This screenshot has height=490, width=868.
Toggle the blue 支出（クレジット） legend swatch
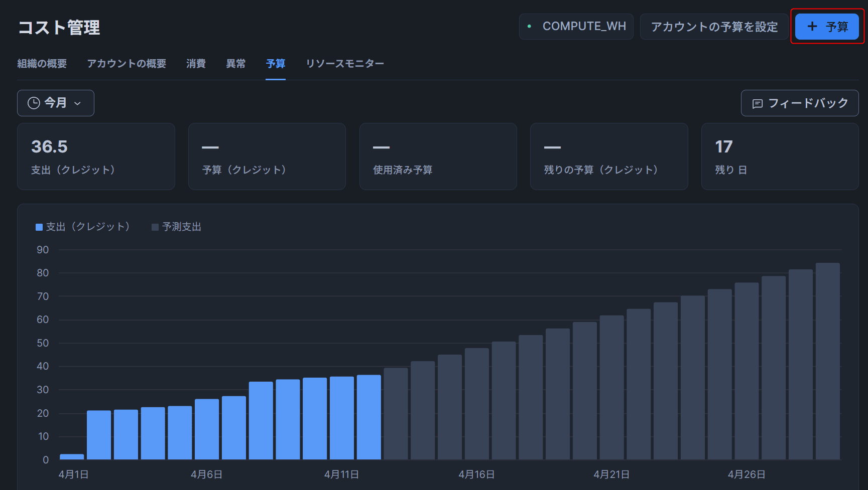point(39,227)
